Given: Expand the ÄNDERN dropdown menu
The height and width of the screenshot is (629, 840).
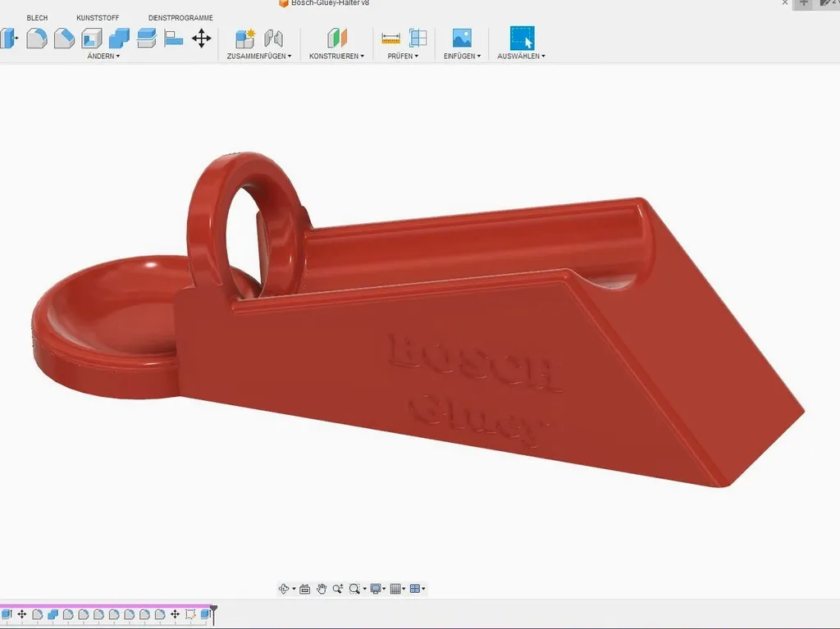Looking at the screenshot, I should pos(103,57).
